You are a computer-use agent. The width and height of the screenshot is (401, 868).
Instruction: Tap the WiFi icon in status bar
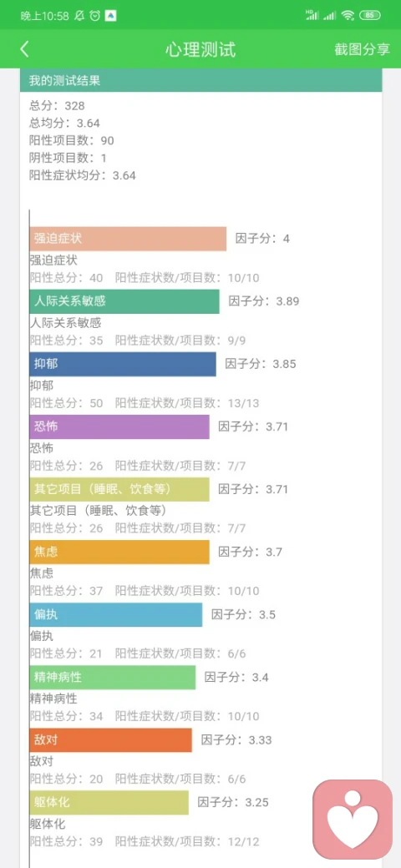click(x=348, y=16)
